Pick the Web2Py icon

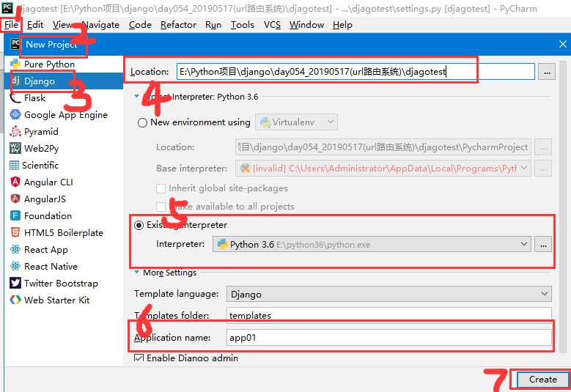pyautogui.click(x=15, y=148)
